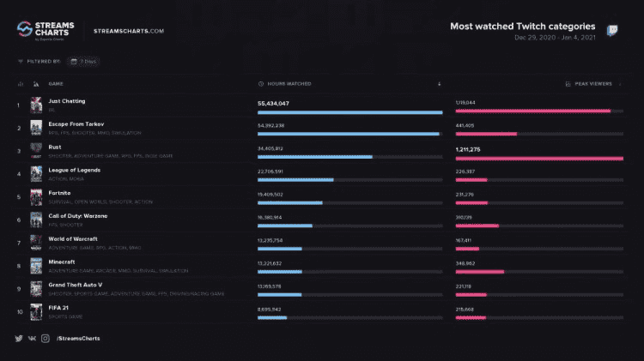644x361 pixels.
Task: Open the Twitter social icon
Action: click(x=19, y=339)
